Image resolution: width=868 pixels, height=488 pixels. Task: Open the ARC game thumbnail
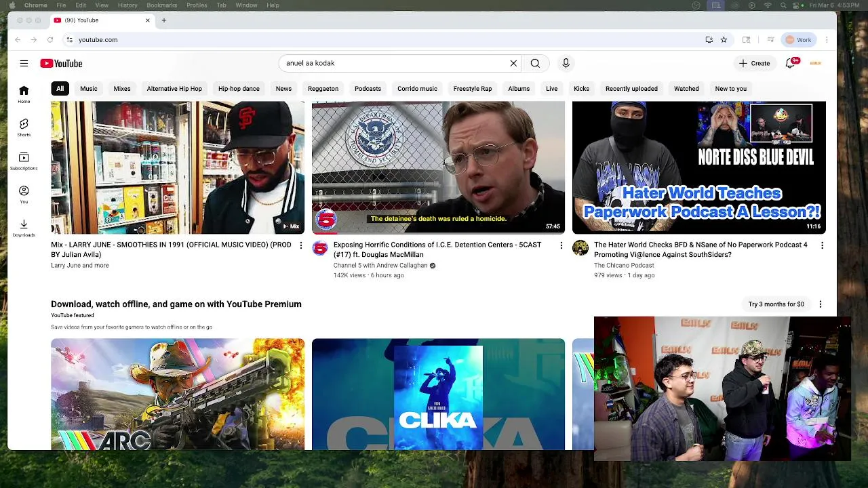tap(178, 394)
